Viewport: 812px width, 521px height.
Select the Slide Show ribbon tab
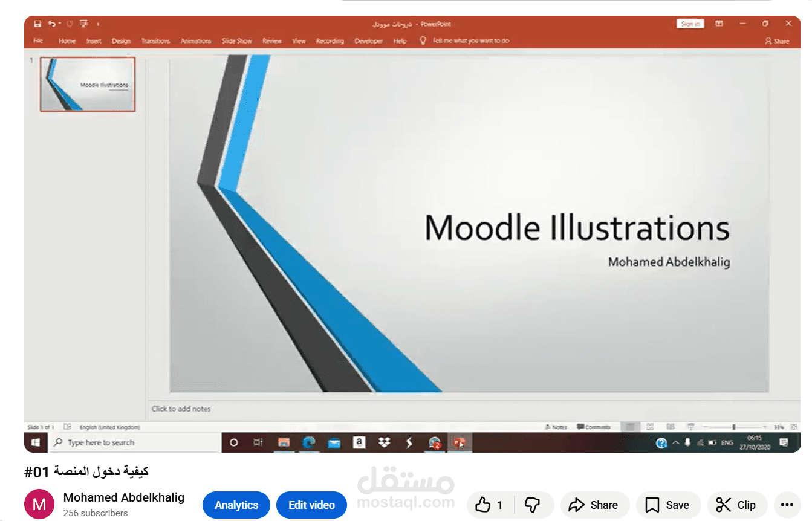click(x=236, y=41)
